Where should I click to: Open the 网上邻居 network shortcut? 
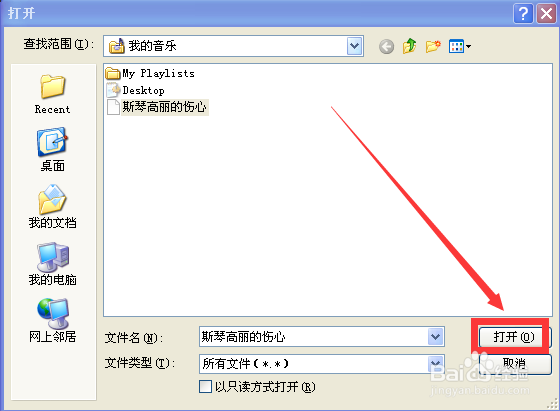tap(52, 320)
